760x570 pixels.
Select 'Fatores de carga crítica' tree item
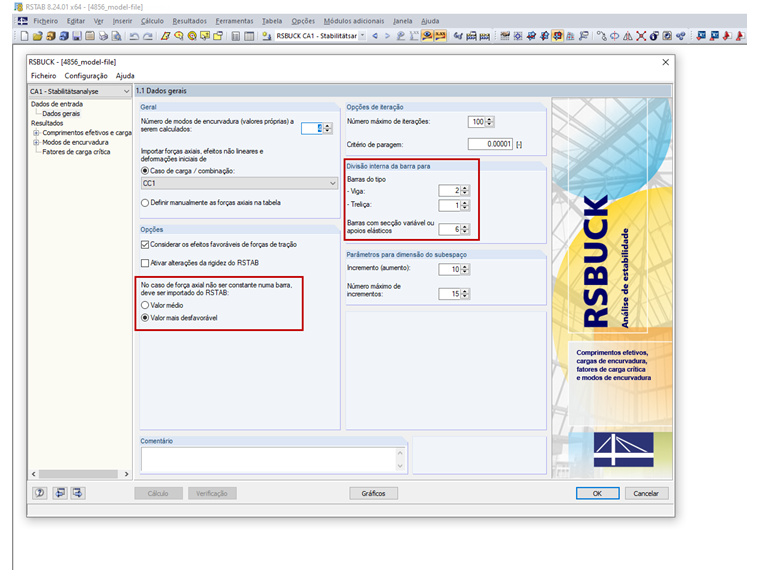click(76, 152)
